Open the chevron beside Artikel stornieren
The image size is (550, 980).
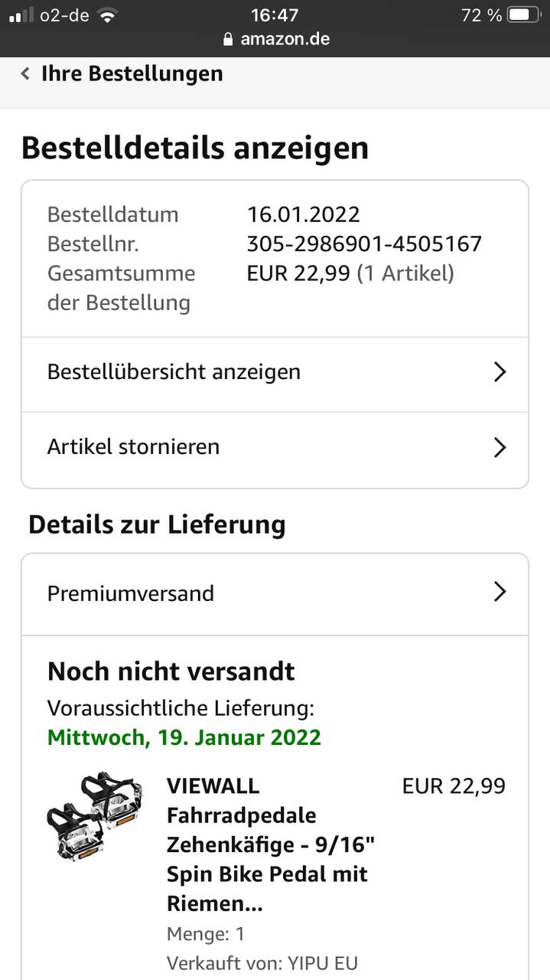pyautogui.click(x=500, y=447)
